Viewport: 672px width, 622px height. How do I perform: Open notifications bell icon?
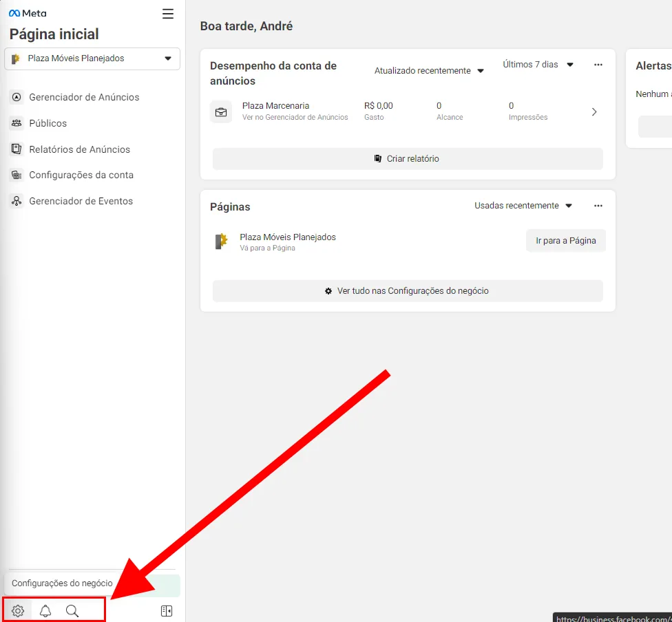click(x=45, y=611)
